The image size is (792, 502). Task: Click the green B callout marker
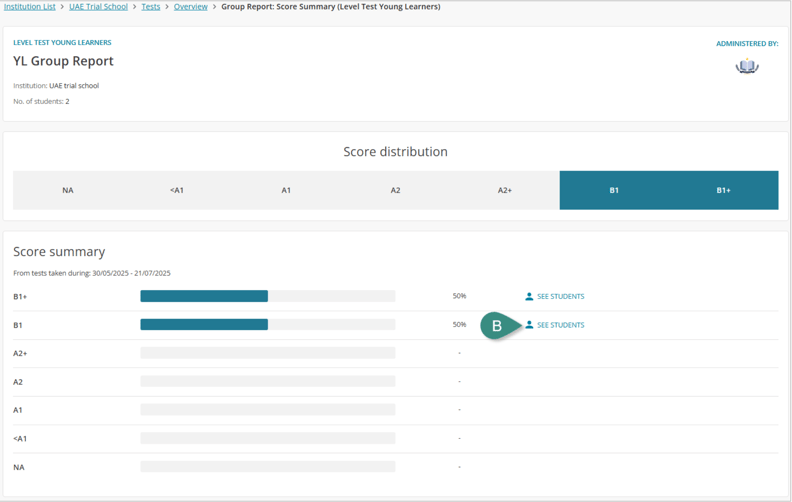pyautogui.click(x=497, y=326)
